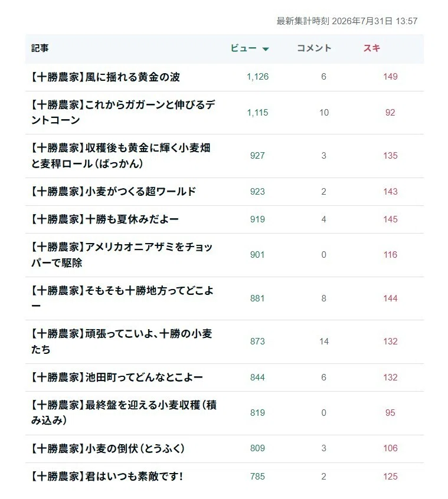Image resolution: width=448 pixels, height=499 pixels.
Task: Open article 小麦の倒伏（とうふく）
Action: pyautogui.click(x=108, y=449)
